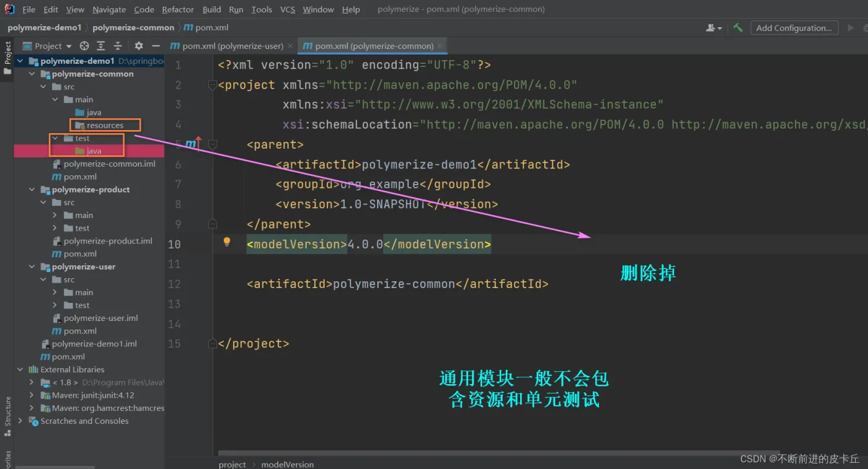
Task: Open Project panel gear settings
Action: click(x=139, y=46)
